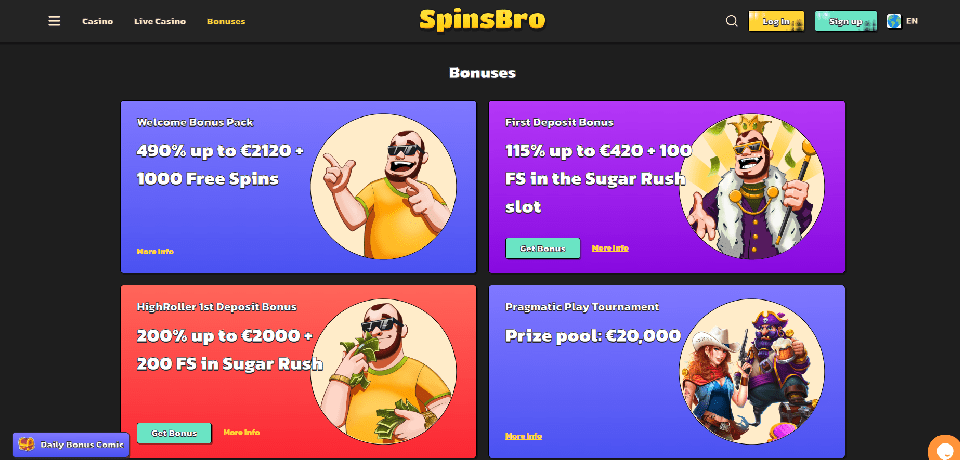Image resolution: width=960 pixels, height=460 pixels.
Task: Open More Info for First Deposit Bonus
Action: coord(610,248)
